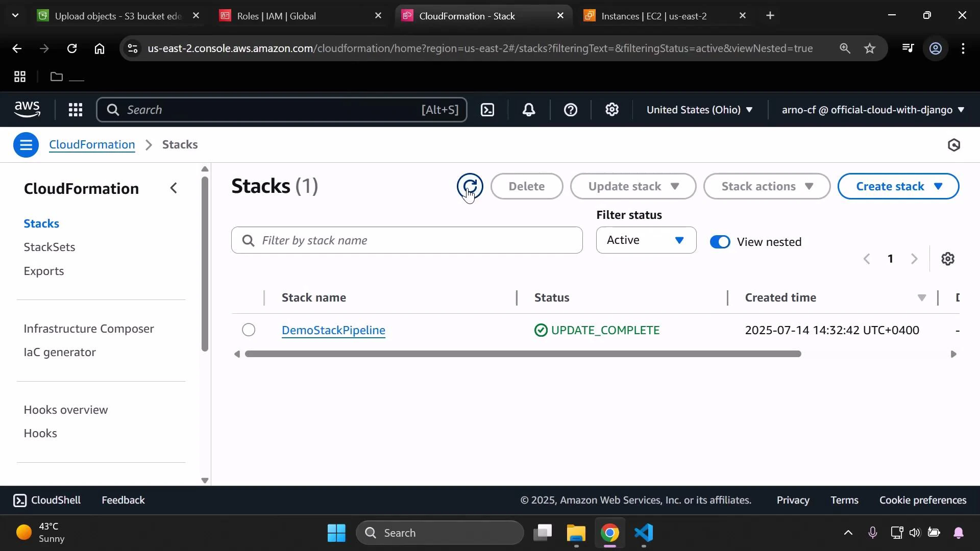Open the United States (Ohio) region selector
The width and height of the screenshot is (980, 551).
click(x=699, y=109)
